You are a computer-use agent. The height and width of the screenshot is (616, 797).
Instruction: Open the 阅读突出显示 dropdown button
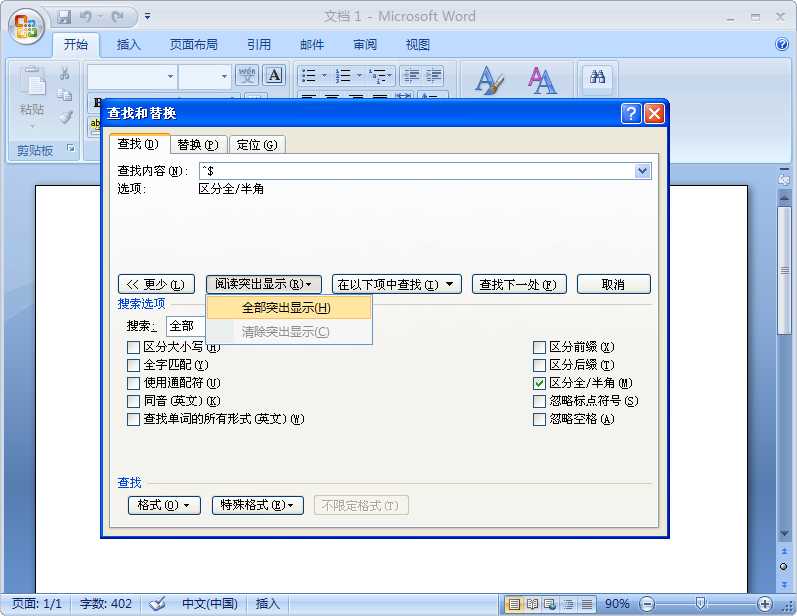coord(263,284)
